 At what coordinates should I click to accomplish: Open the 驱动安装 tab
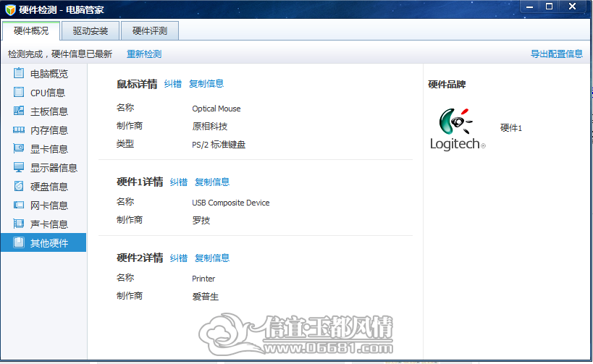[91, 30]
